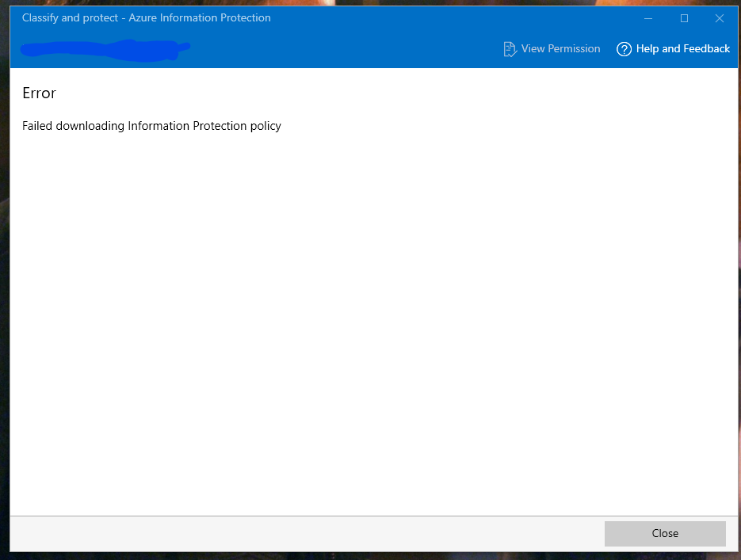Click the Error heading text

(39, 93)
